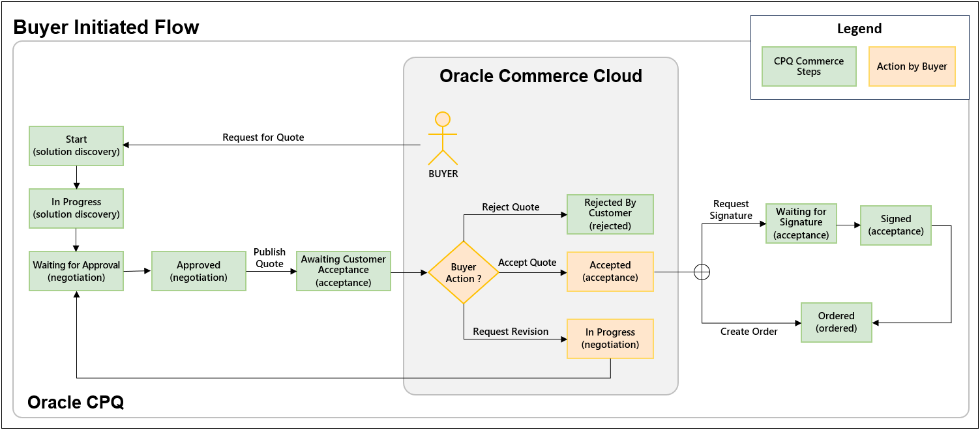Select the Reject Quote label
Screen dimensions: 980x430
coord(511,207)
